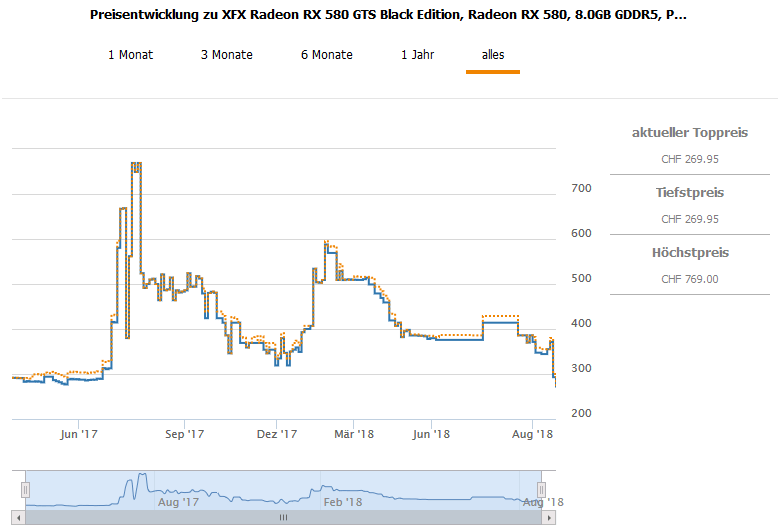
Task: Click the 400 y-axis label
Action: tap(581, 323)
